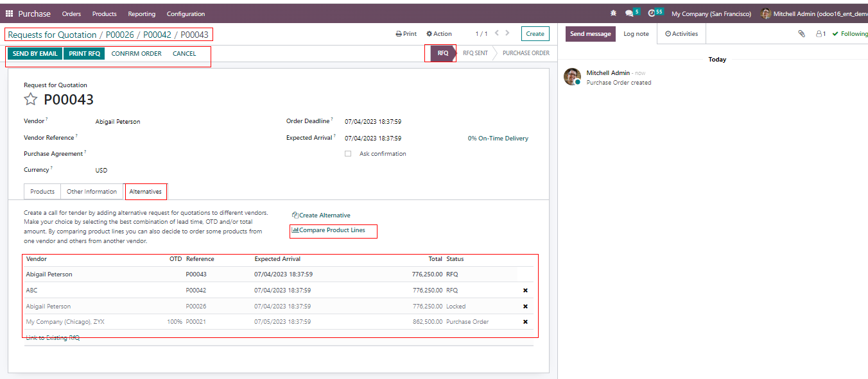Expand the Print dropdown
This screenshot has width=868, height=379.
tap(406, 34)
